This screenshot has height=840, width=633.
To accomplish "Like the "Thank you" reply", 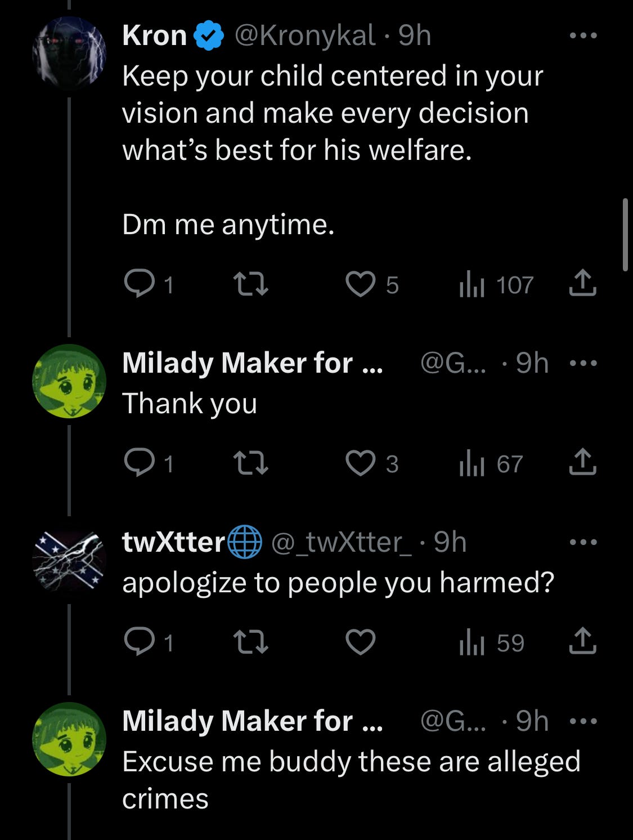I will click(x=360, y=463).
